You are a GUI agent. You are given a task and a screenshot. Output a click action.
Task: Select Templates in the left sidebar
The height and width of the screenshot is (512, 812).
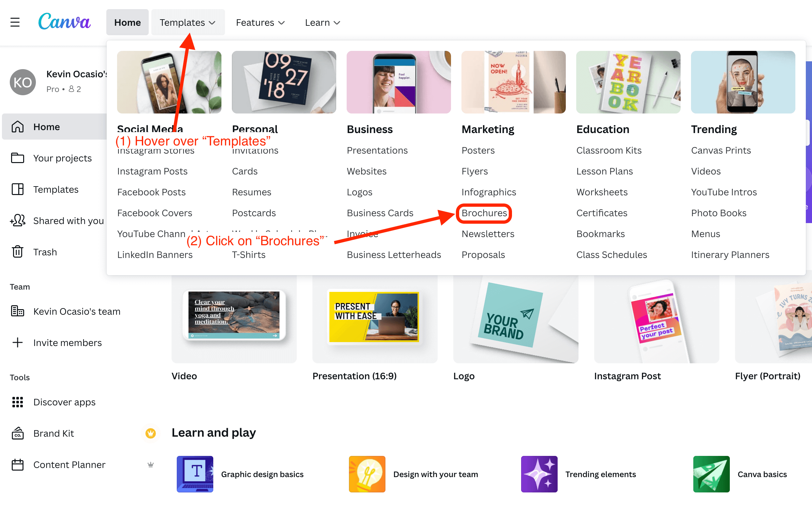pyautogui.click(x=56, y=189)
